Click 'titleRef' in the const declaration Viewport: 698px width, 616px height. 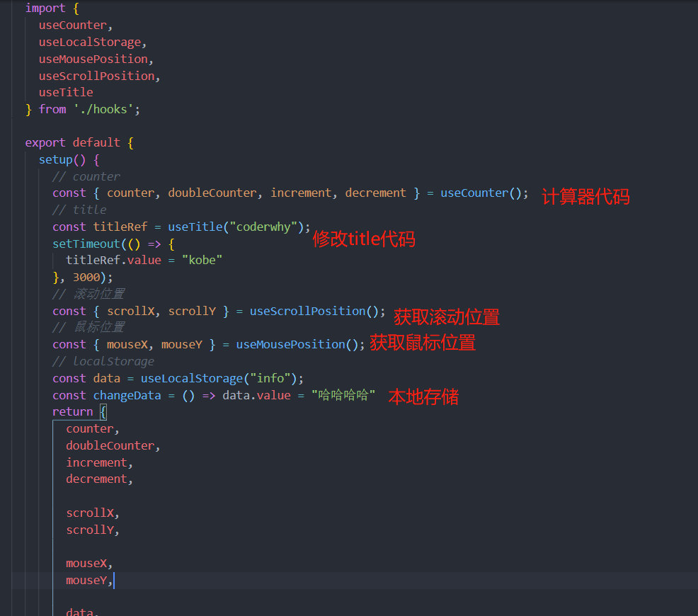pos(120,227)
